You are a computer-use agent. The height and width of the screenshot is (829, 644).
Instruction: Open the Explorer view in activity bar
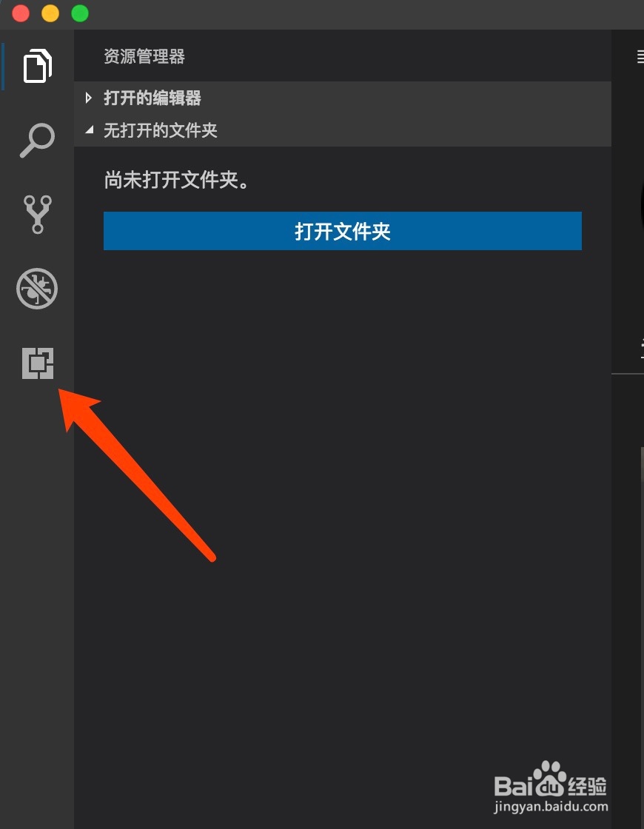pyautogui.click(x=38, y=66)
